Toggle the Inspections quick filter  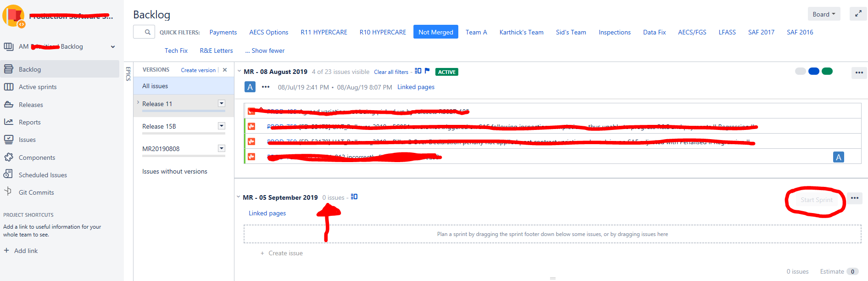click(x=614, y=32)
